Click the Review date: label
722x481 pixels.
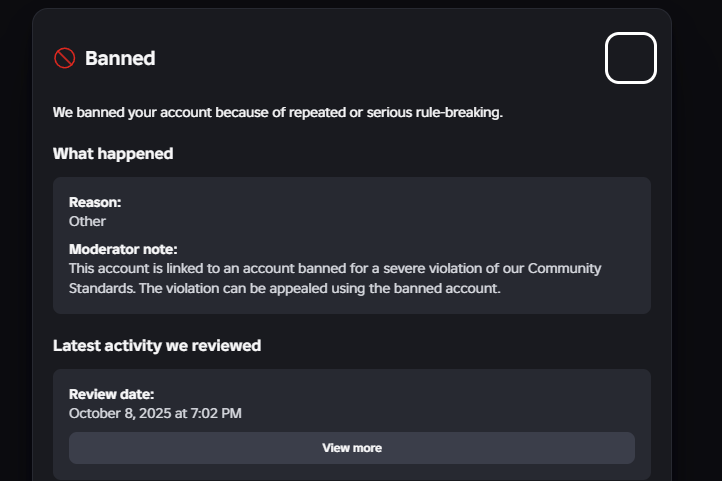point(111,394)
